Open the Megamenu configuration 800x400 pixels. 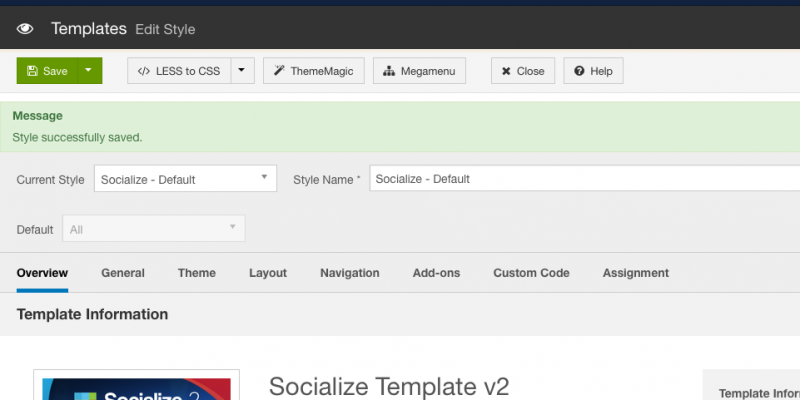pyautogui.click(x=419, y=71)
